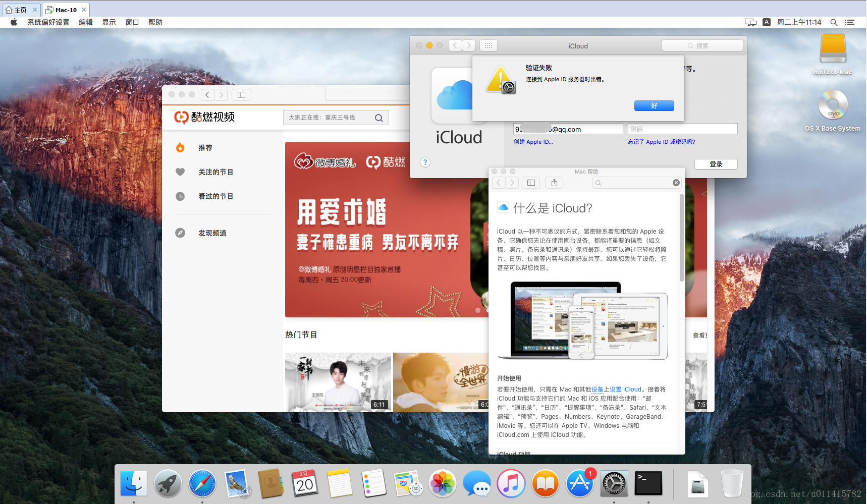The image size is (867, 504).
Task: Click iCloud help question mark button
Action: pos(425,162)
